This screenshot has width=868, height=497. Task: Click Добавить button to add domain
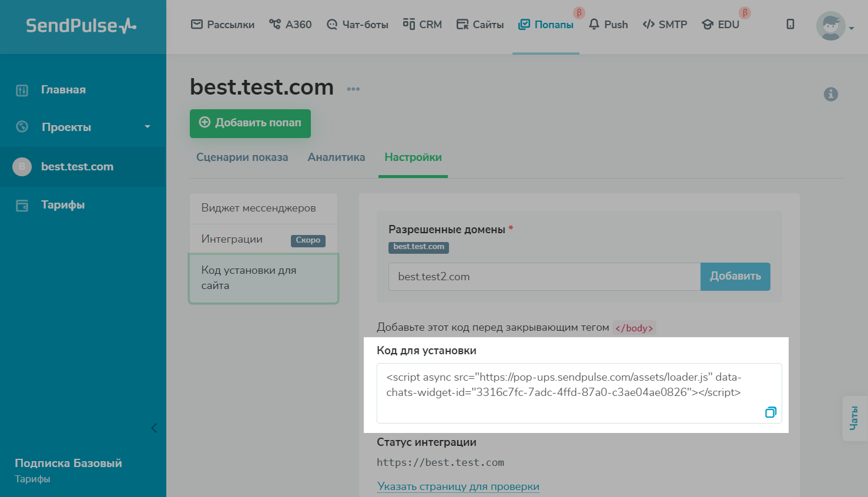[x=735, y=276]
